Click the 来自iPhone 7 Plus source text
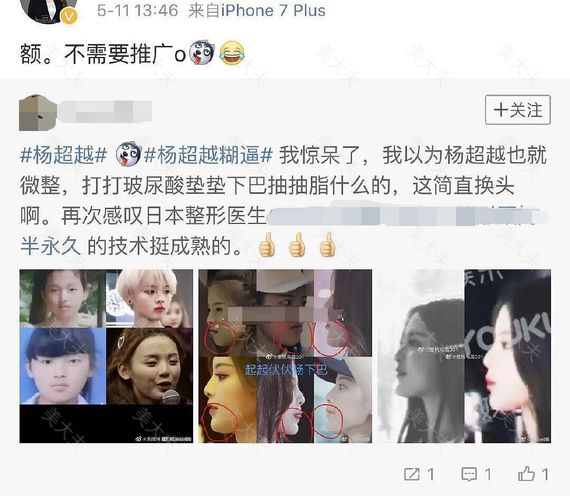The width and height of the screenshot is (570, 496). point(257,11)
